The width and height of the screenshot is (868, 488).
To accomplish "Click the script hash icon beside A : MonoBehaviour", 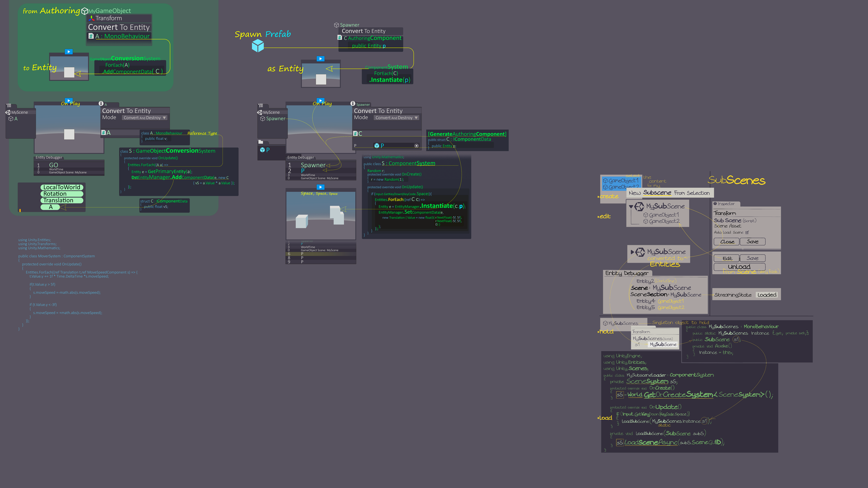I will tap(91, 36).
